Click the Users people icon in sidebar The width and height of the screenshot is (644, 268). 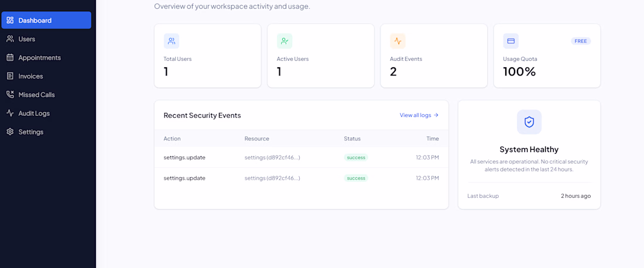11,39
